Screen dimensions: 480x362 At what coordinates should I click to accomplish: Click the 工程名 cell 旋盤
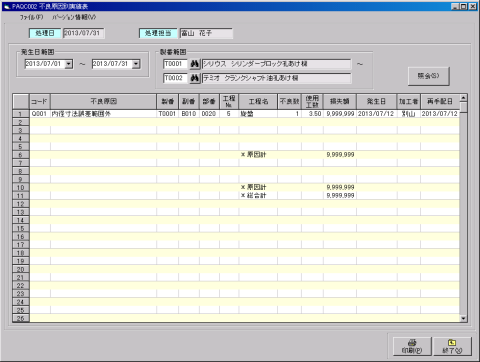tap(258, 114)
